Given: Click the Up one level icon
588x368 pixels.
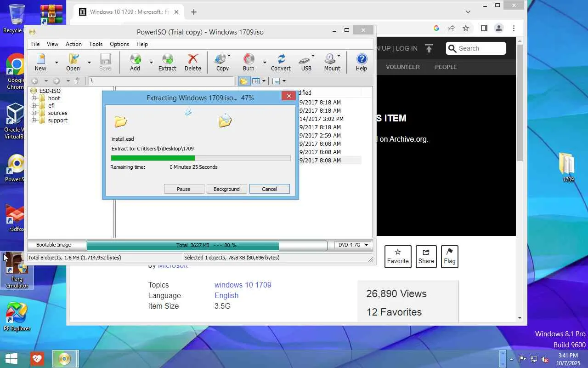Looking at the screenshot, I should 77,81.
